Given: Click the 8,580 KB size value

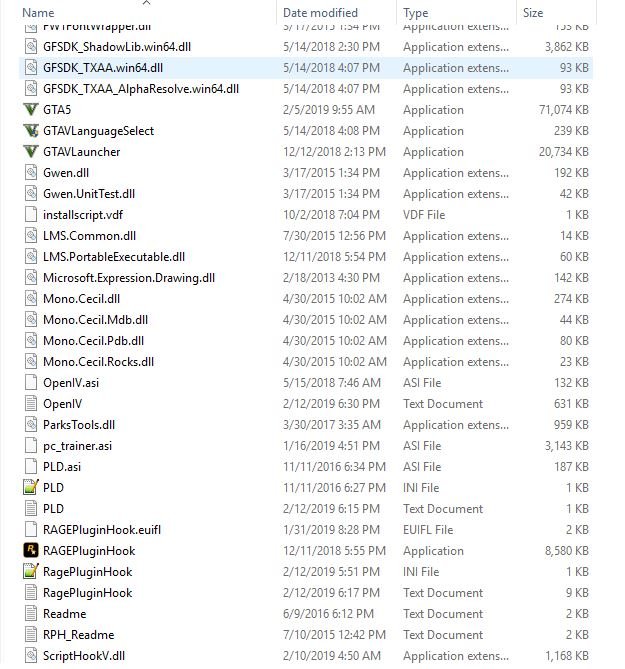Looking at the screenshot, I should coord(567,550).
